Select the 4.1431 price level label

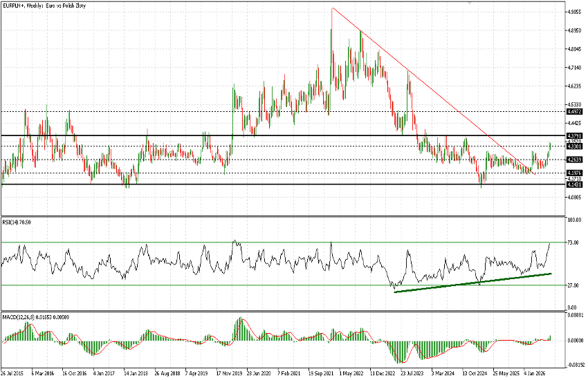574,184
